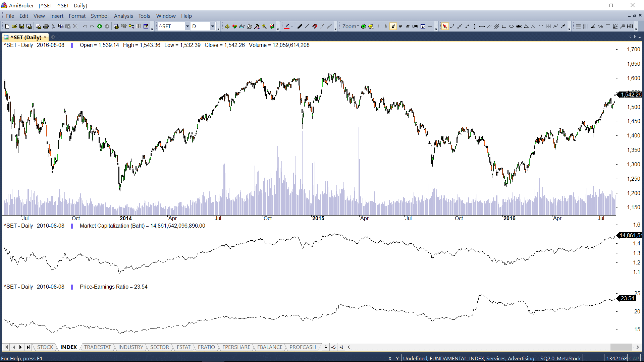644x362 pixels.
Task: Select the Text abc drawing tool
Action: pos(519,26)
